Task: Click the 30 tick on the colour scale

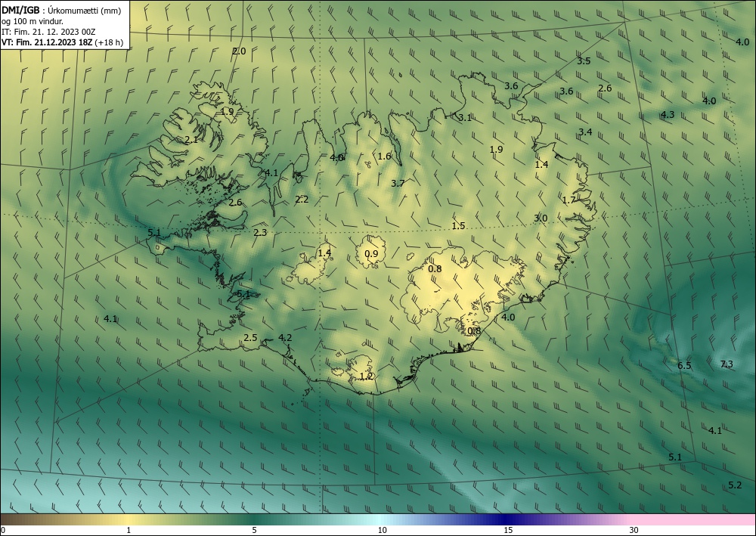Action: [634, 530]
